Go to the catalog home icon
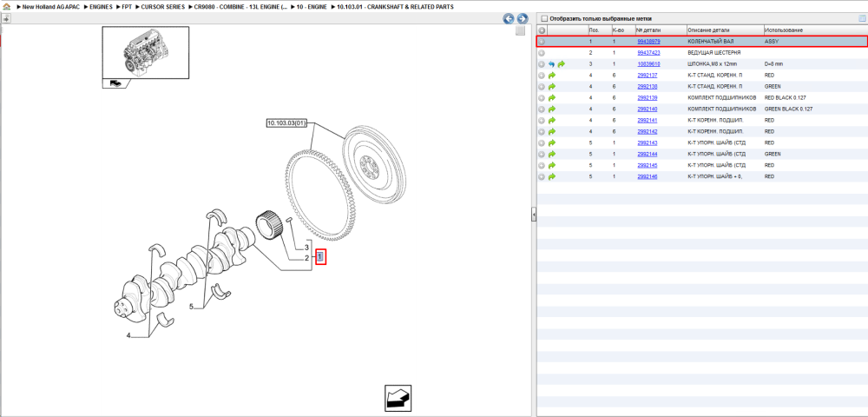 6,7
